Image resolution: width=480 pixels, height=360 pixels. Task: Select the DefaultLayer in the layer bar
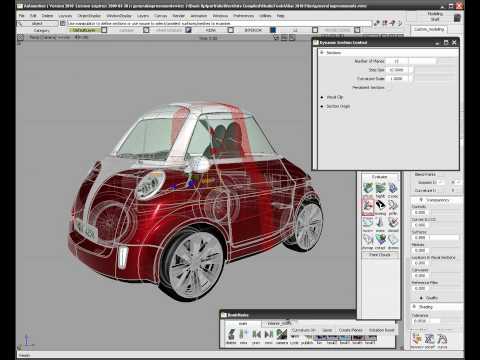click(x=84, y=30)
